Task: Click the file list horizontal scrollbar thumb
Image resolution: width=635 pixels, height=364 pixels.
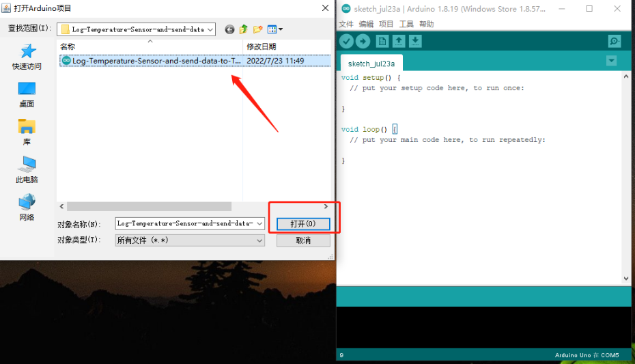Action: pos(149,206)
